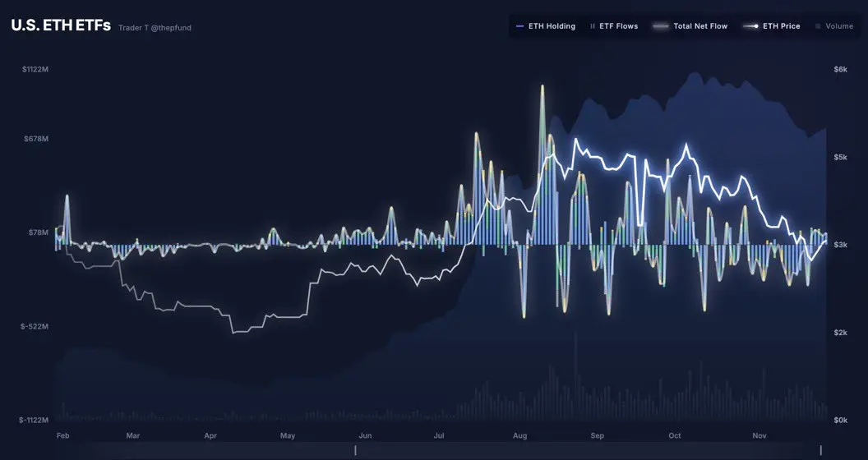Click the left range slider handle

coord(355,450)
